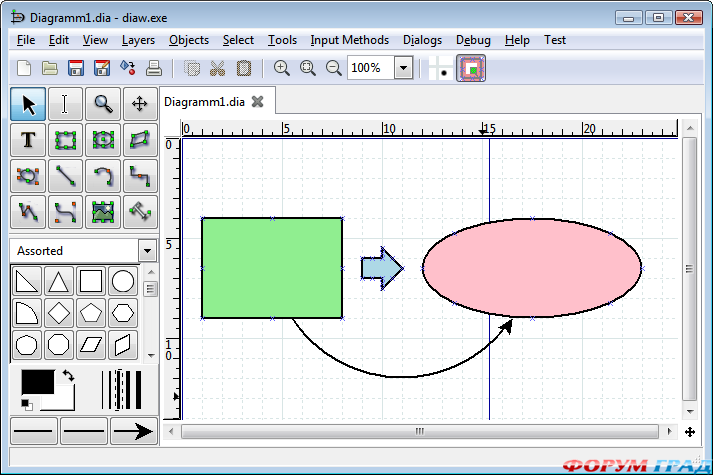Select the Image tool
713x475 pixels.
point(103,212)
